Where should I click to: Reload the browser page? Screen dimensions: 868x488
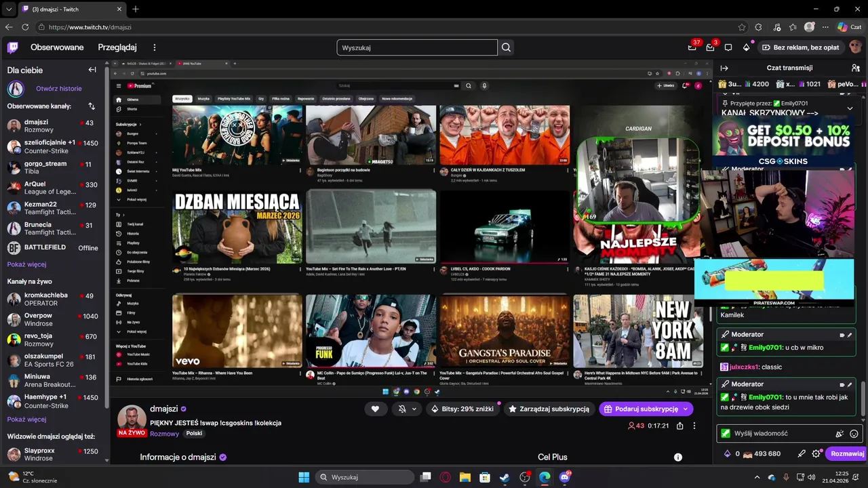[x=25, y=27]
